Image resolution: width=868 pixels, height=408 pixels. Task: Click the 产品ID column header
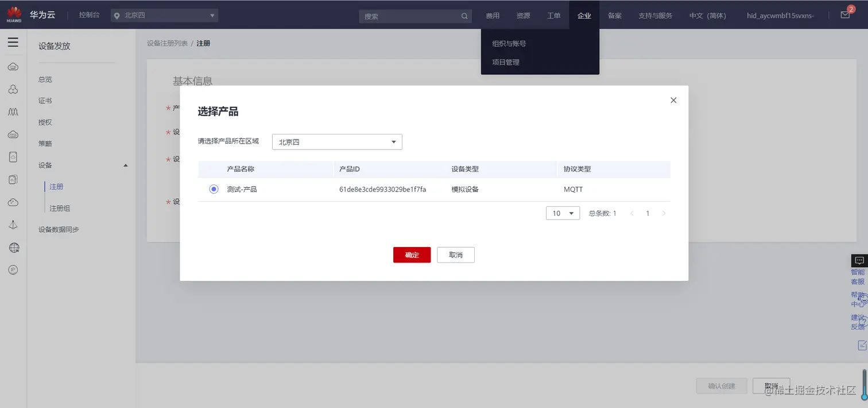(x=350, y=169)
